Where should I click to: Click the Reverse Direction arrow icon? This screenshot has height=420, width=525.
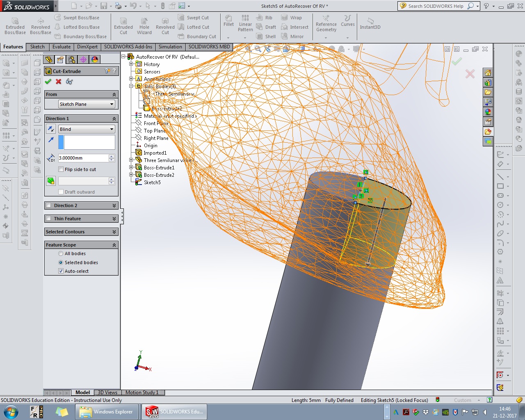[51, 129]
